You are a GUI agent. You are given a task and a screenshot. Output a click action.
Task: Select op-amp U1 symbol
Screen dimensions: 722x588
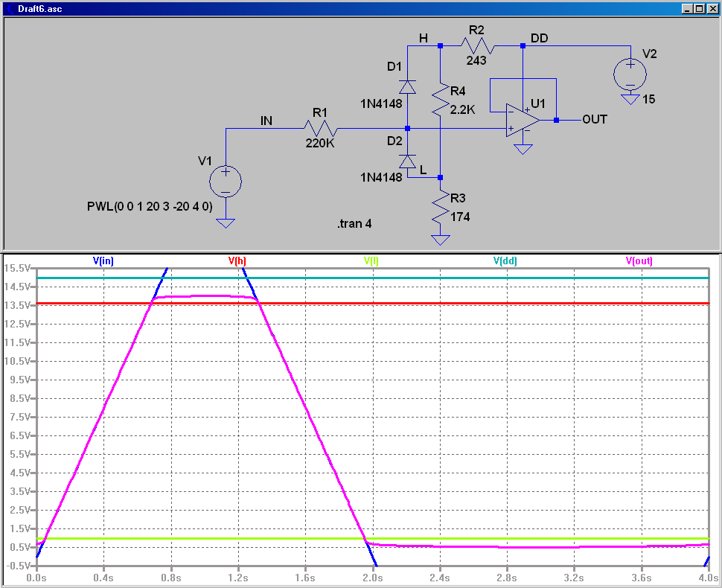(x=523, y=120)
